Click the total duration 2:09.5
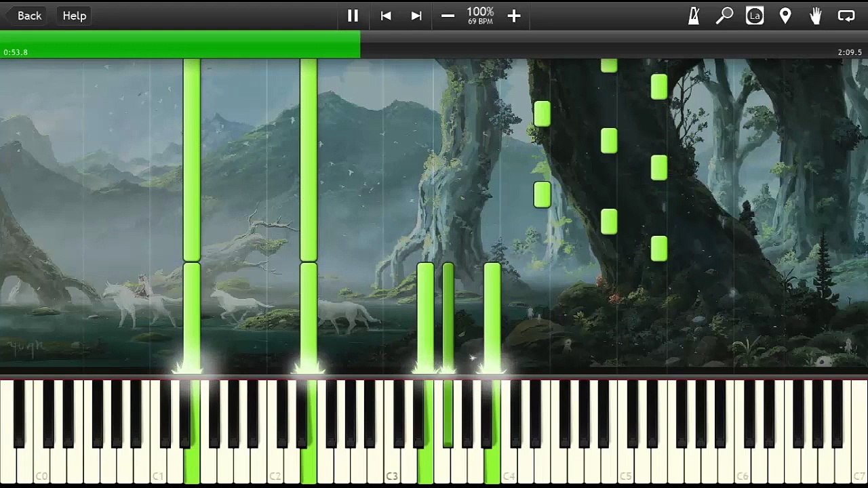 point(850,52)
